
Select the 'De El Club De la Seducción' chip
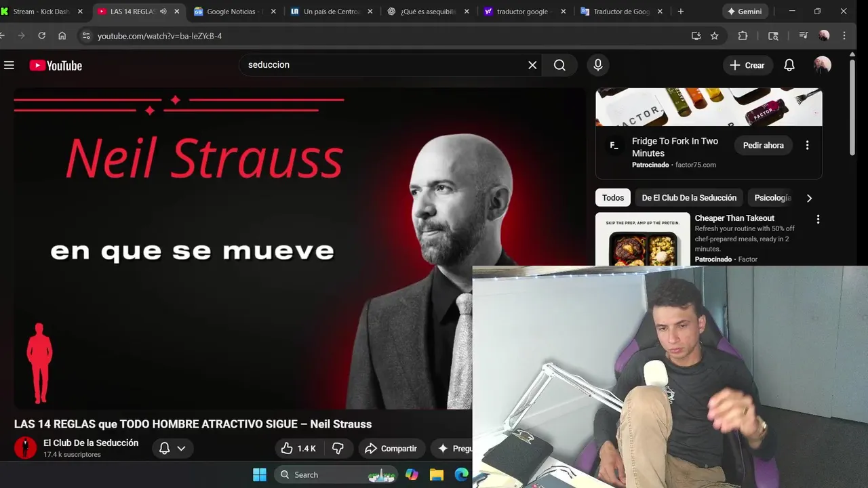click(689, 198)
